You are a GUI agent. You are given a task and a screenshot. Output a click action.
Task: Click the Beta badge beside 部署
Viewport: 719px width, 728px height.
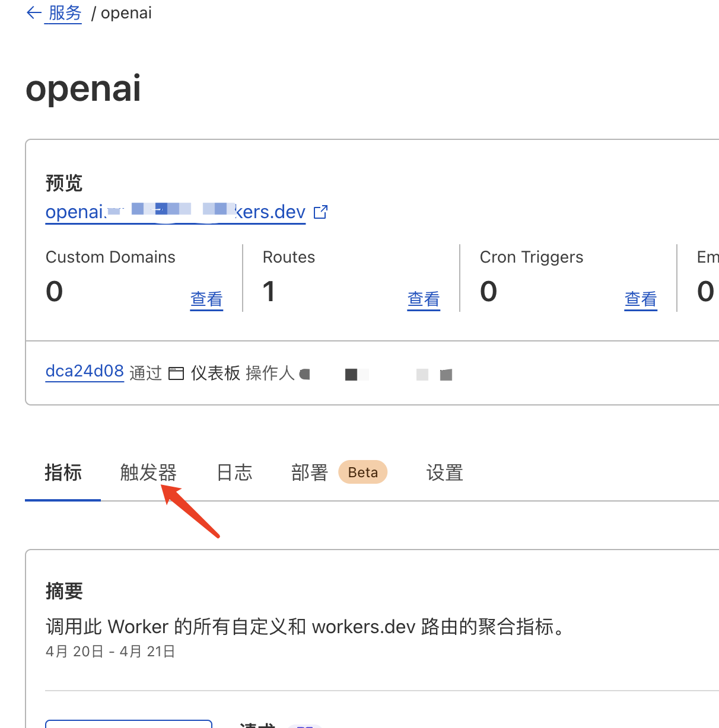pos(362,472)
